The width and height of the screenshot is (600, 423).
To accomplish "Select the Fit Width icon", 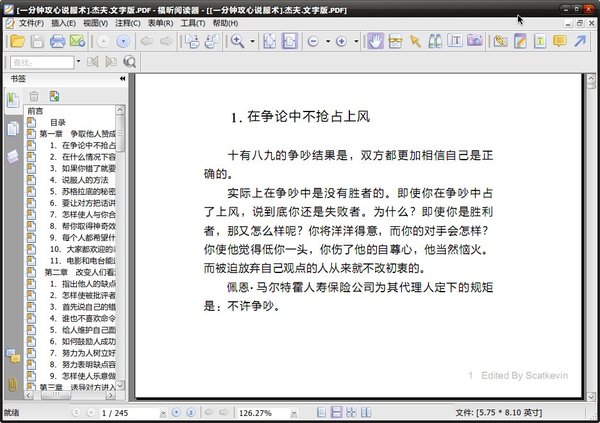I will tap(290, 41).
